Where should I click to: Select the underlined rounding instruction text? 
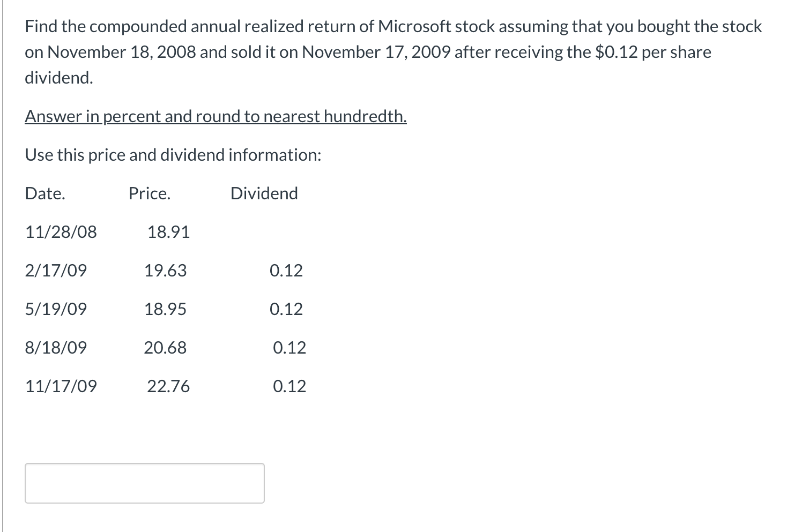(x=215, y=116)
